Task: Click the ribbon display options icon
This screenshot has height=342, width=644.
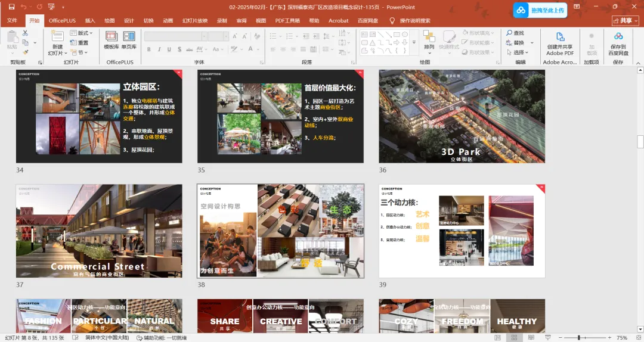Action: [577, 7]
